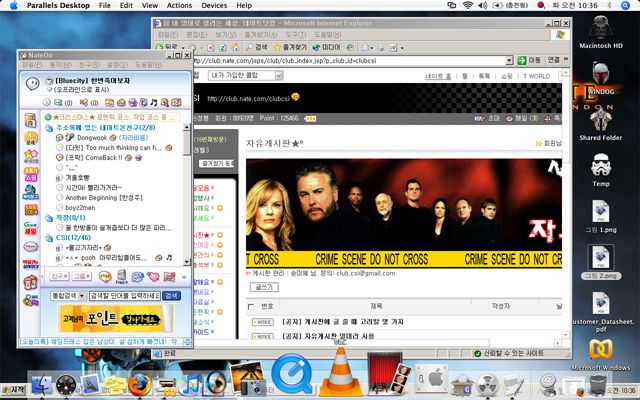Click volume icon in macOS menu bar
The height and width of the screenshot is (400, 640).
coord(483,5)
